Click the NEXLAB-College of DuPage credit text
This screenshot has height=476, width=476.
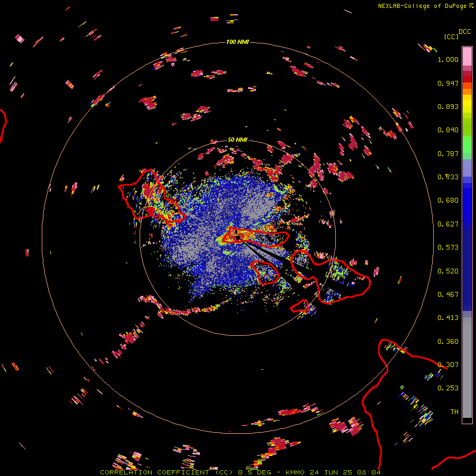423,6
